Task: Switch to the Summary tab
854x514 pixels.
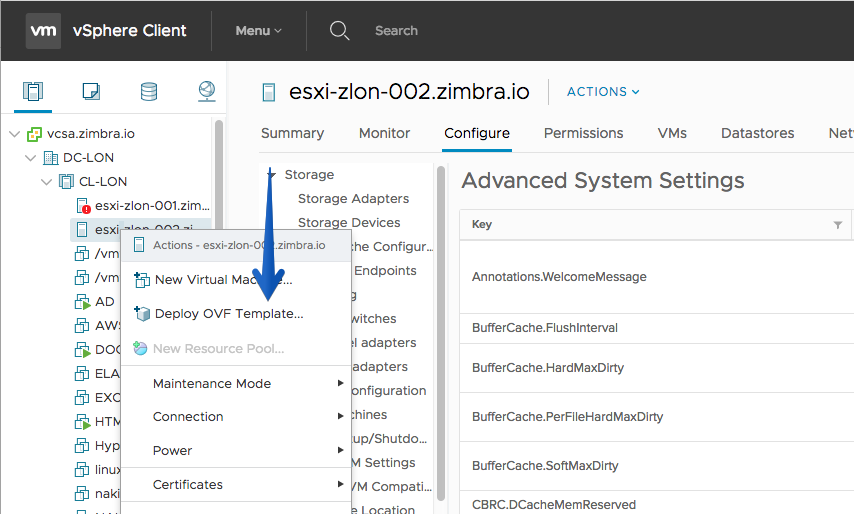Action: pos(292,133)
